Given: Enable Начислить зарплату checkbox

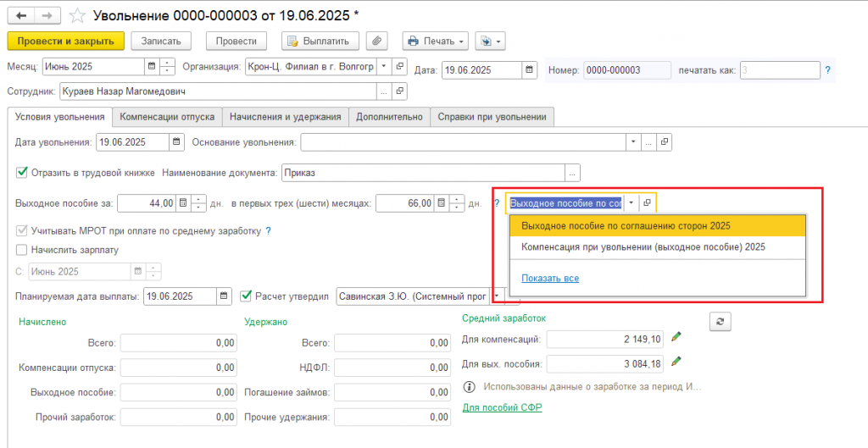Looking at the screenshot, I should click(22, 250).
